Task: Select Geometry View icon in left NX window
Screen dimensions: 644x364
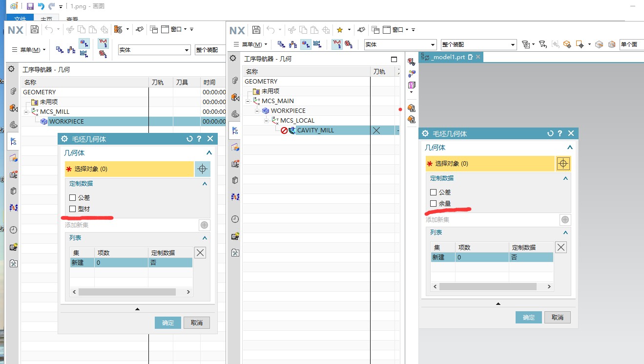Action: point(84,44)
